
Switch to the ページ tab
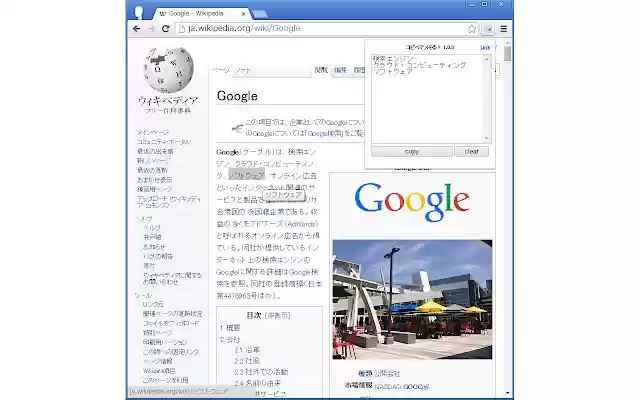coord(220,70)
